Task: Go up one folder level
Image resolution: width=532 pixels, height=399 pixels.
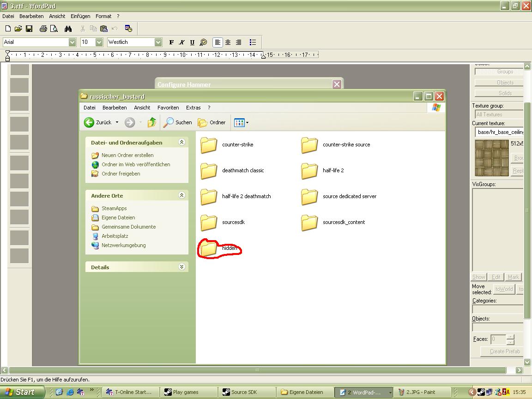Action: 151,122
